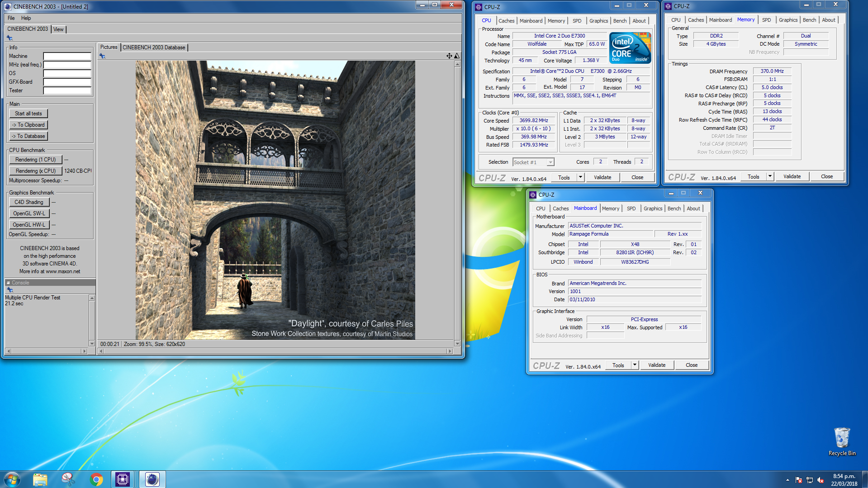Click the triangle icon above the picture scrollbar
This screenshot has width=868, height=488.
(457, 56)
